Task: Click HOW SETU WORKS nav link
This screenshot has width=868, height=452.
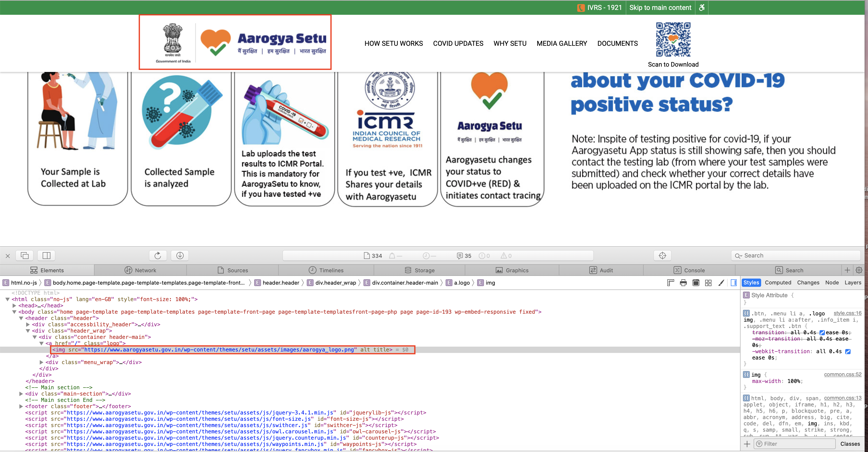Action: pyautogui.click(x=394, y=43)
